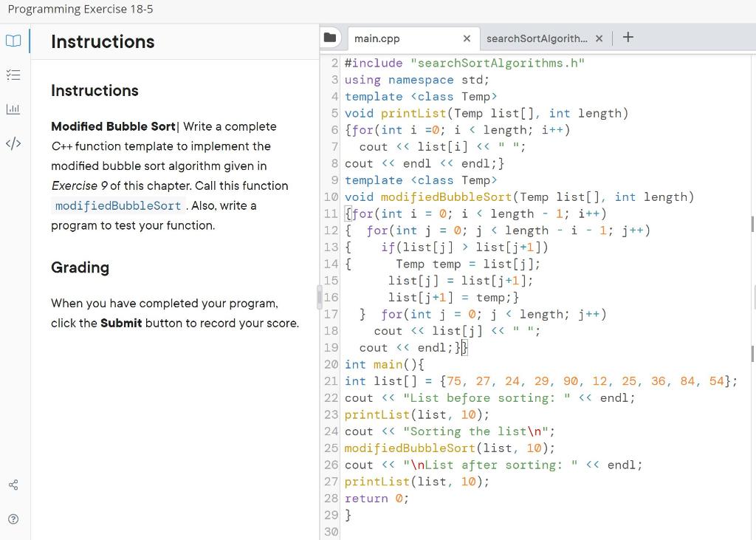756x540 pixels.
Task: Click 'Temp temp = list[j];' on line 14
Action: coord(467,264)
